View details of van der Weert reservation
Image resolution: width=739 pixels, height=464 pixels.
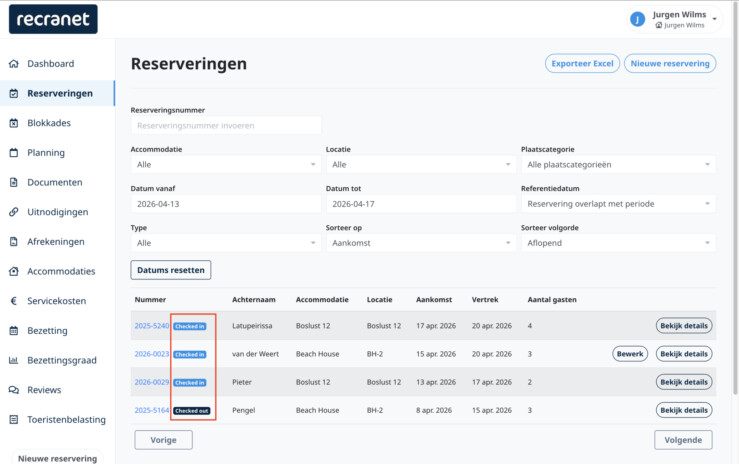[x=684, y=354]
